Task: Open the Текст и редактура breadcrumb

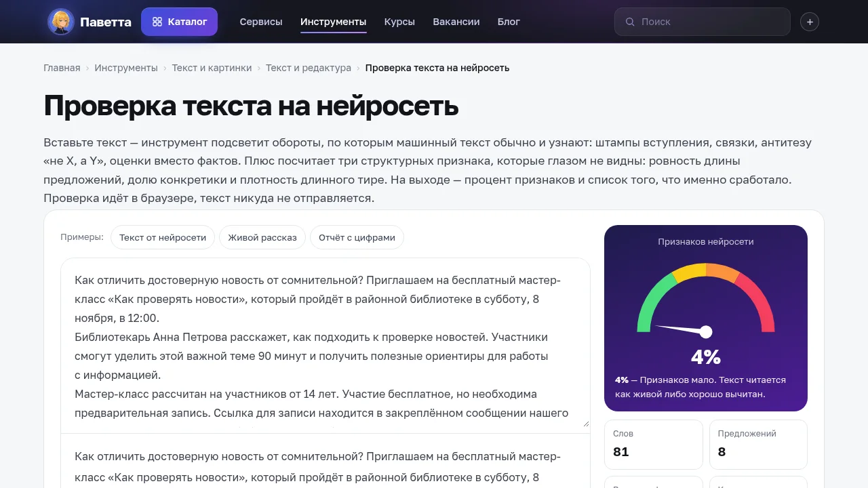Action: pos(309,68)
